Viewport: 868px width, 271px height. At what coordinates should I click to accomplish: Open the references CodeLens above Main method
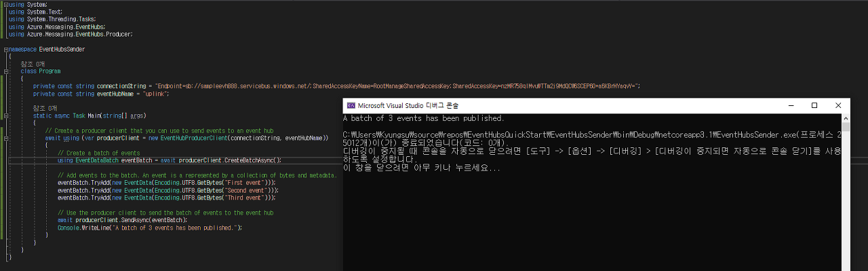(x=45, y=108)
